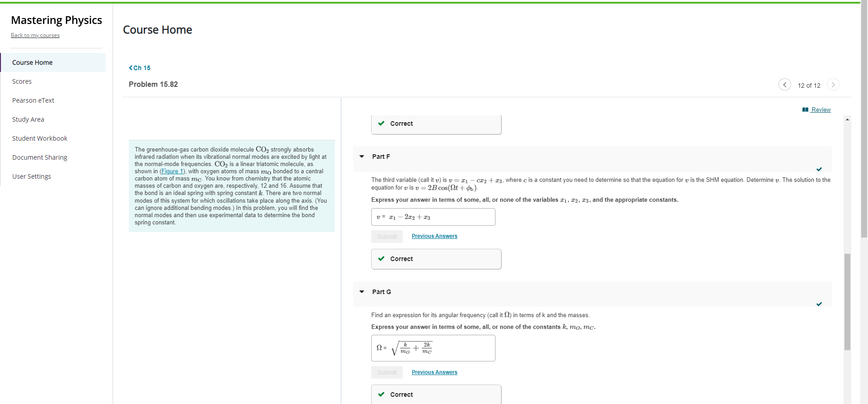Viewport: 868px width, 404px height.
Task: Click the Part F answer field
Action: [x=433, y=217]
